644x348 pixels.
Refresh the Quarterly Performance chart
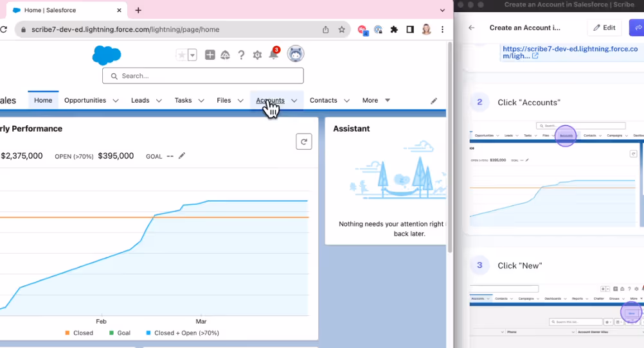point(304,142)
